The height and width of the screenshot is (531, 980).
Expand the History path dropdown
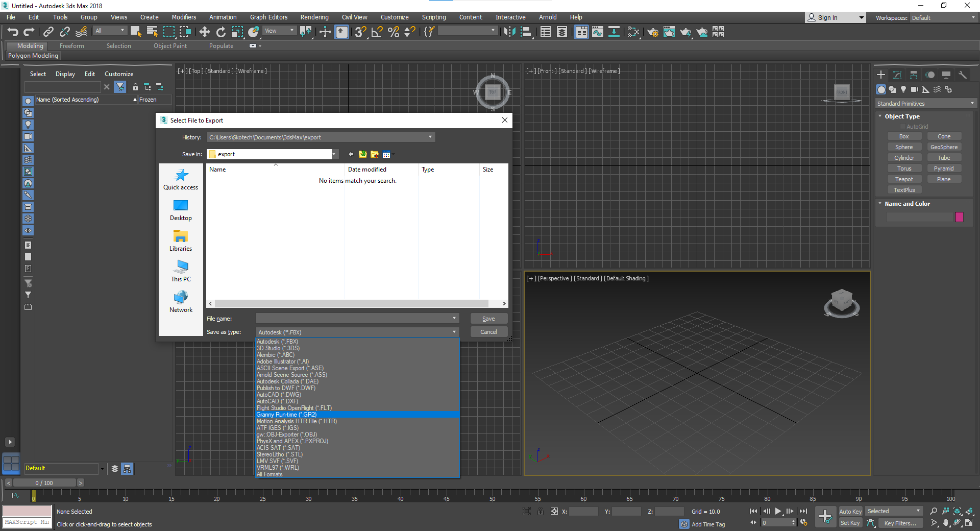(x=430, y=137)
